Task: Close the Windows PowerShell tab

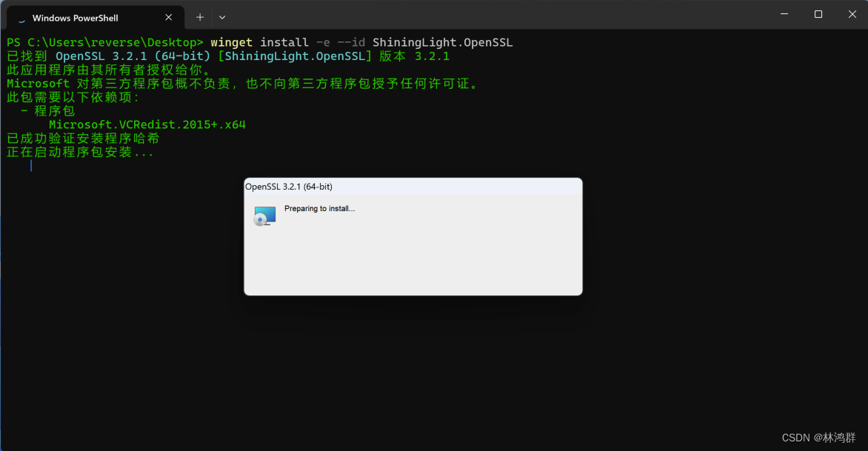Action: tap(169, 17)
